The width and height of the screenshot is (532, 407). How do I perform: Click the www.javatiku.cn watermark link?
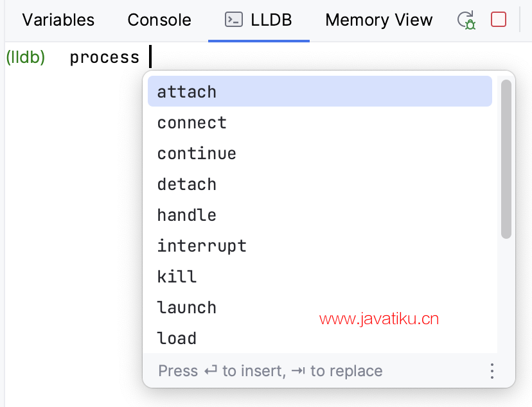379,319
